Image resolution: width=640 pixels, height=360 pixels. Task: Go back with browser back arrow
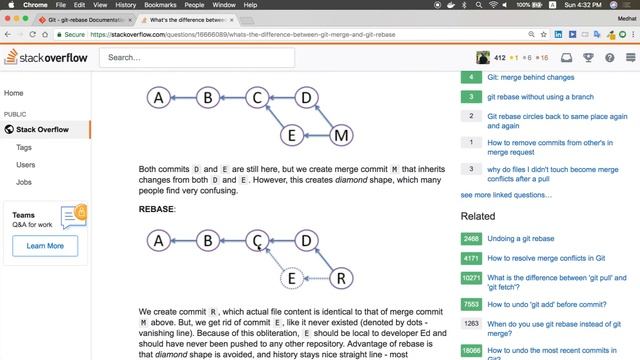(7, 35)
